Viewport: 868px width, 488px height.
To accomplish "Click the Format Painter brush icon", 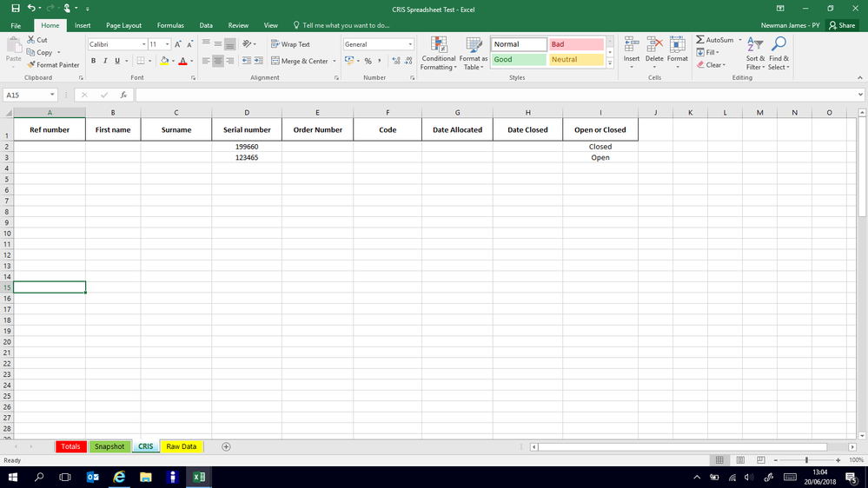I will [x=31, y=65].
